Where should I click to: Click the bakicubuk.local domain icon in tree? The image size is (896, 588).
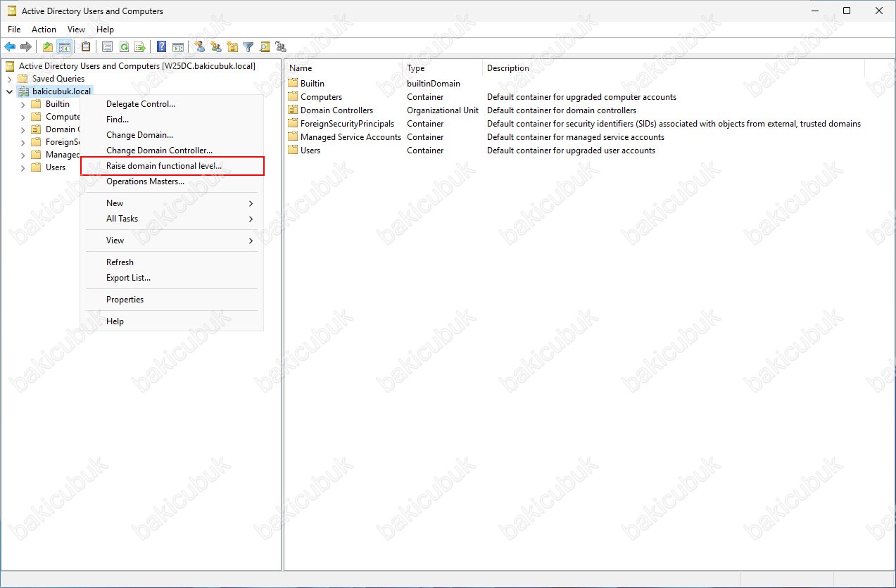pyautogui.click(x=23, y=91)
